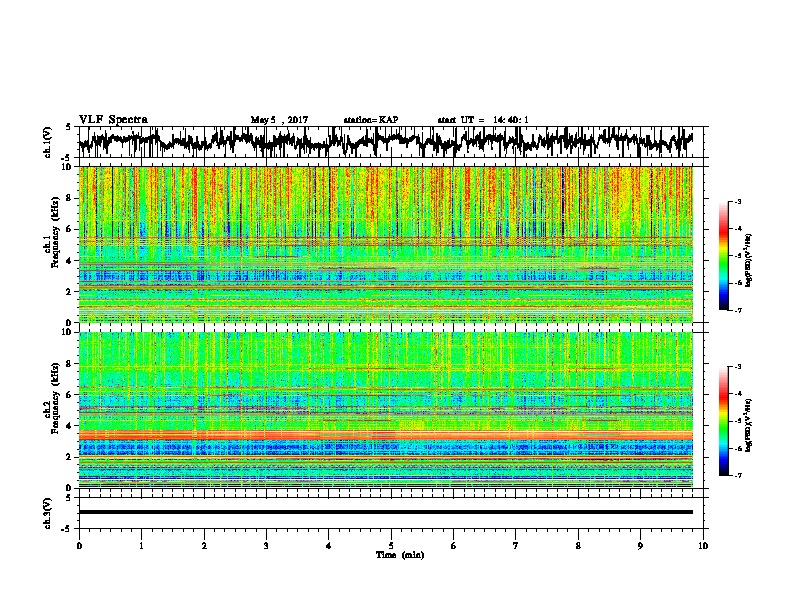Click time-axis tick label "5"
Image resolution: width=792 pixels, height=612 pixels.
[391, 546]
